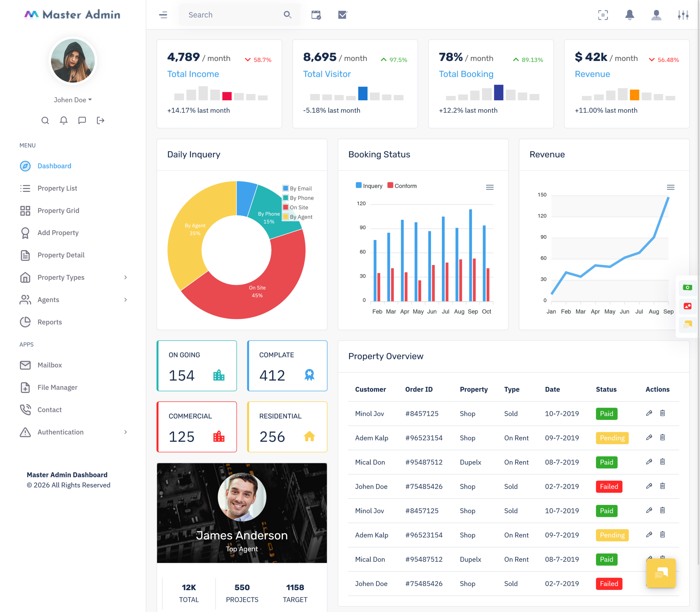Click the COMPLATE 412 card
Image resolution: width=700 pixels, height=612 pixels.
coord(287,366)
